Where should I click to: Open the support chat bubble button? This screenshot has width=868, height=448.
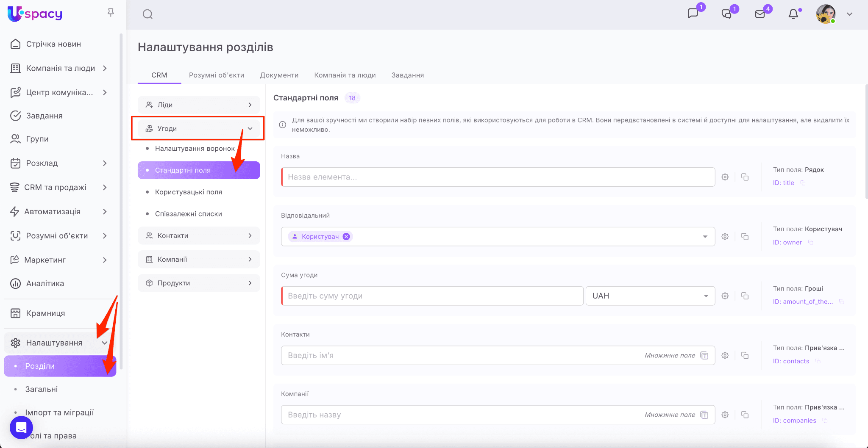pyautogui.click(x=21, y=427)
